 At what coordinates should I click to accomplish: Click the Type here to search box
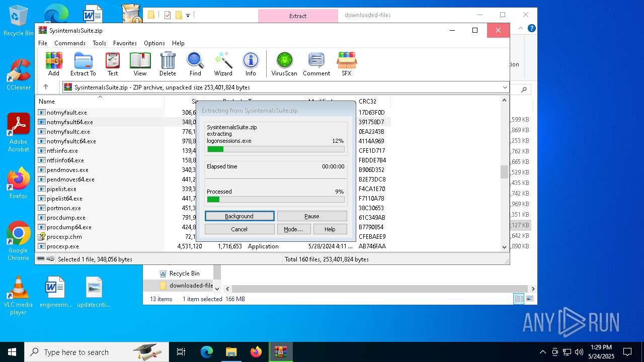(x=97, y=352)
